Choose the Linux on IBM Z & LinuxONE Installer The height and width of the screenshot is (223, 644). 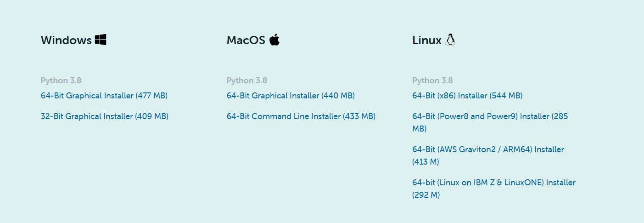tap(493, 183)
